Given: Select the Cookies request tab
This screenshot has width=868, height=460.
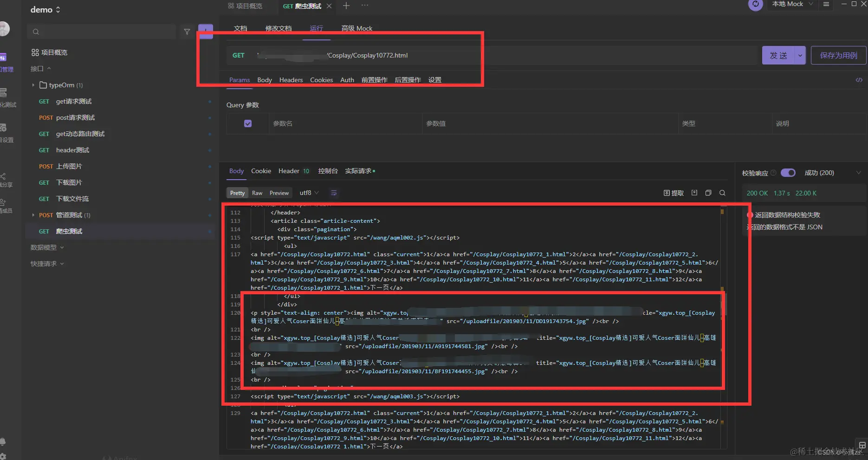Looking at the screenshot, I should (x=322, y=80).
